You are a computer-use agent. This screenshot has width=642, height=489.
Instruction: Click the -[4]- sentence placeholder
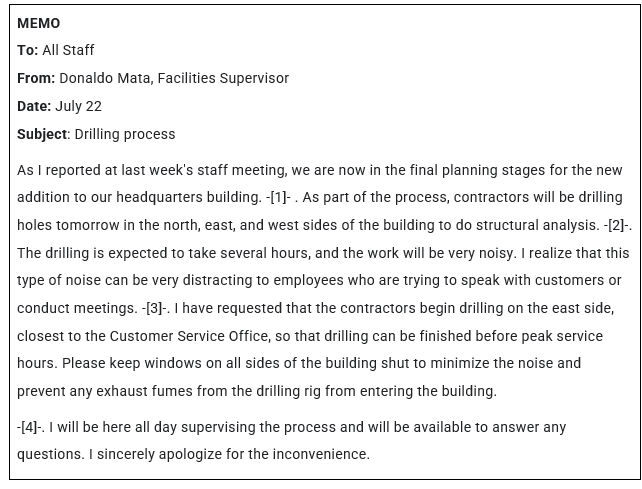(29, 427)
